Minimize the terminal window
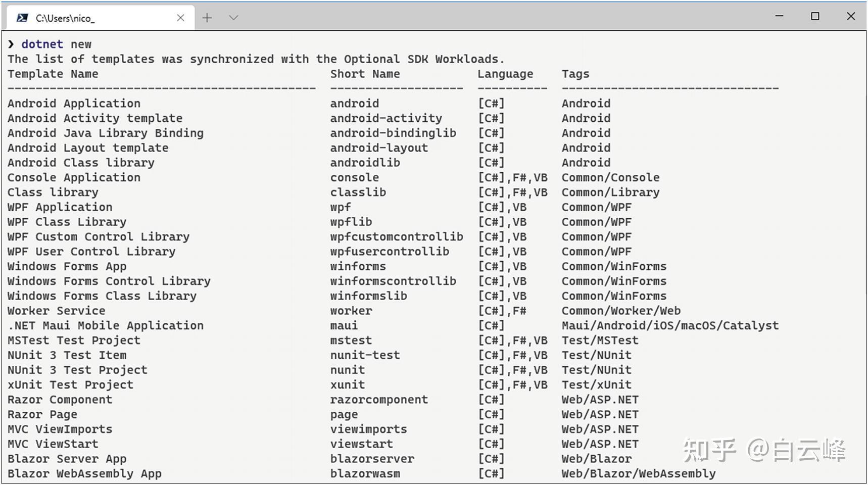 (780, 16)
